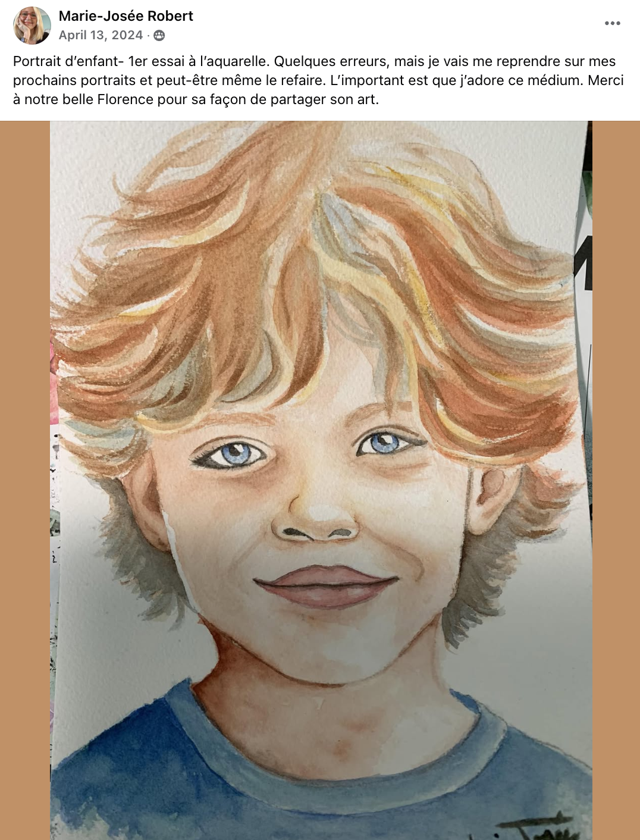
Task: Open the post's April 13, 2024 timestamp
Action: click(101, 35)
